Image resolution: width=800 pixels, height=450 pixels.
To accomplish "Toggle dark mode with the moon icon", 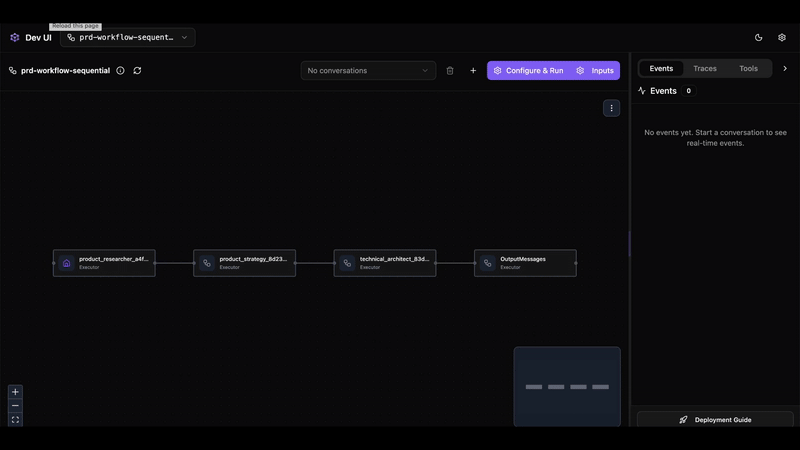I will tap(758, 37).
